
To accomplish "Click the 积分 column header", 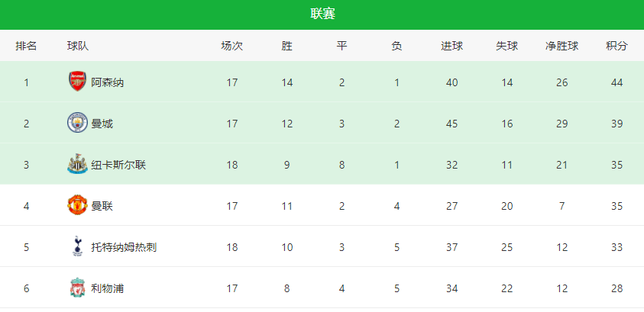I will [617, 46].
